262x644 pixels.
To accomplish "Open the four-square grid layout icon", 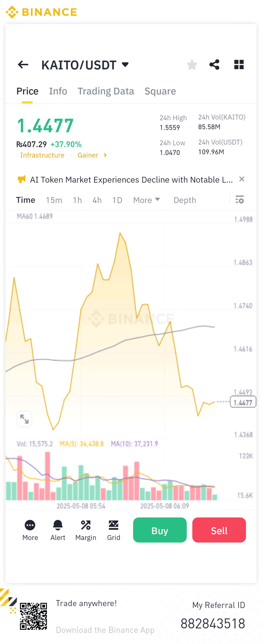I will click(x=239, y=65).
